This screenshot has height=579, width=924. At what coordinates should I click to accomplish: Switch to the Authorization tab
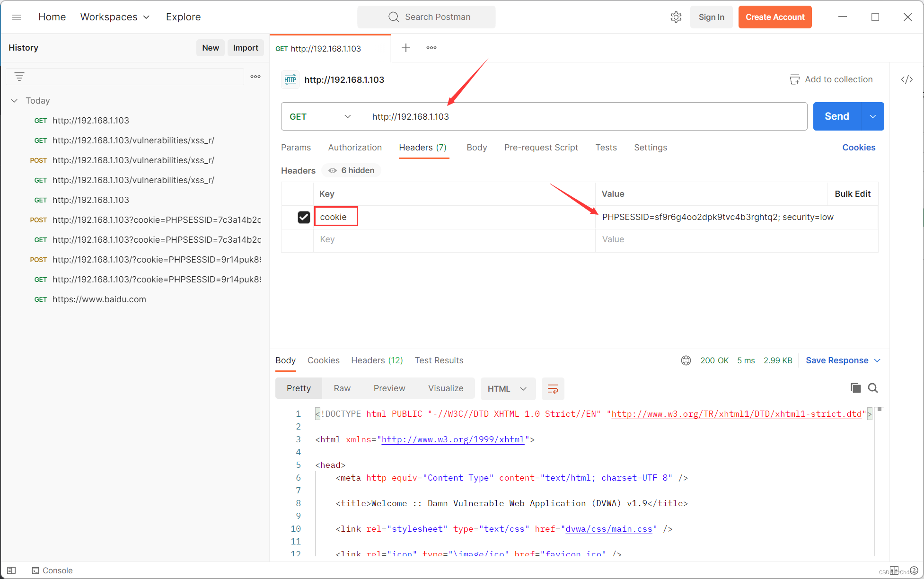(x=355, y=148)
